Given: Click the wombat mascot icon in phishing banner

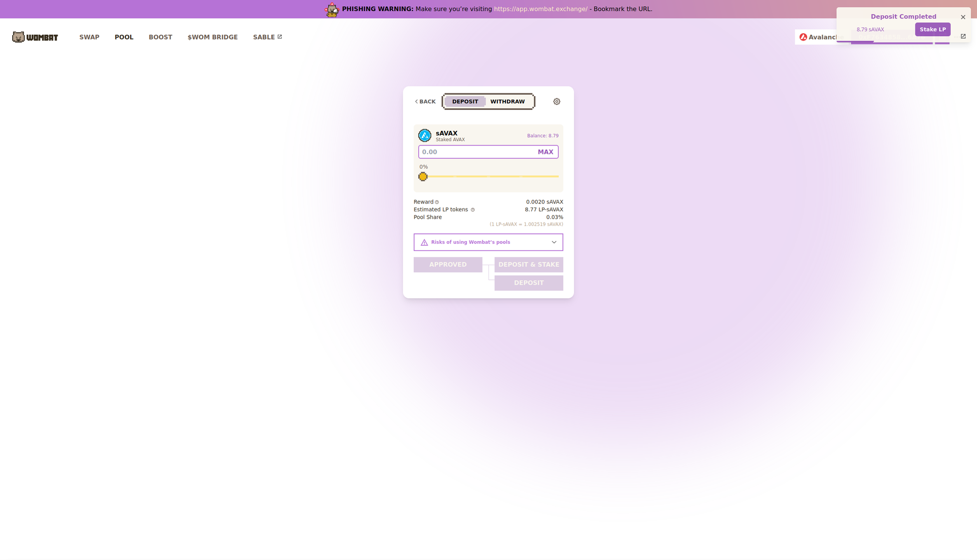Looking at the screenshot, I should click(332, 9).
